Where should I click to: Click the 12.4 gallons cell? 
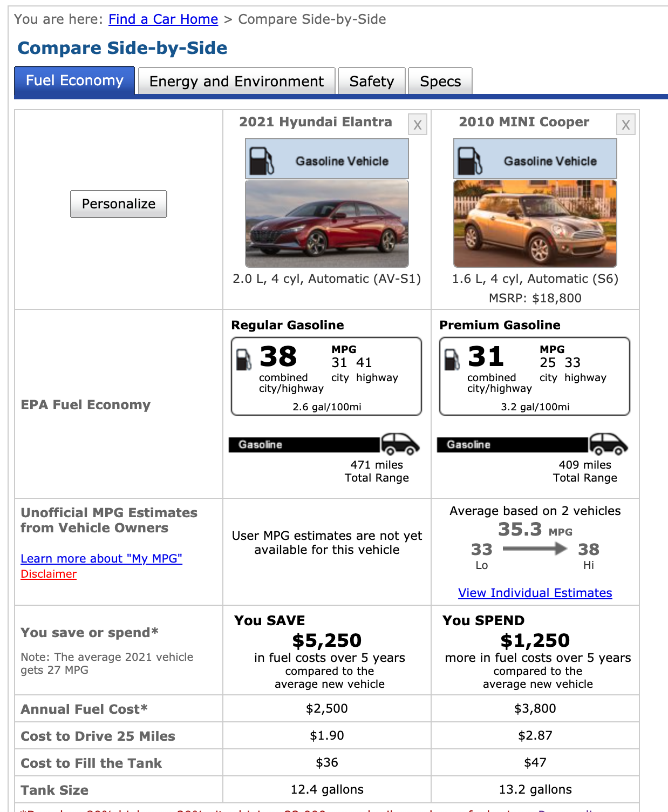pyautogui.click(x=327, y=789)
